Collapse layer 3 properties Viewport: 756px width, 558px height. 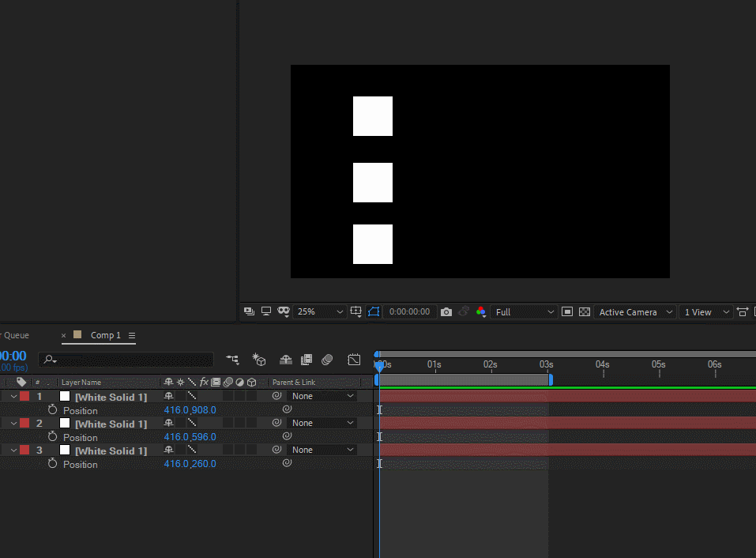click(14, 450)
